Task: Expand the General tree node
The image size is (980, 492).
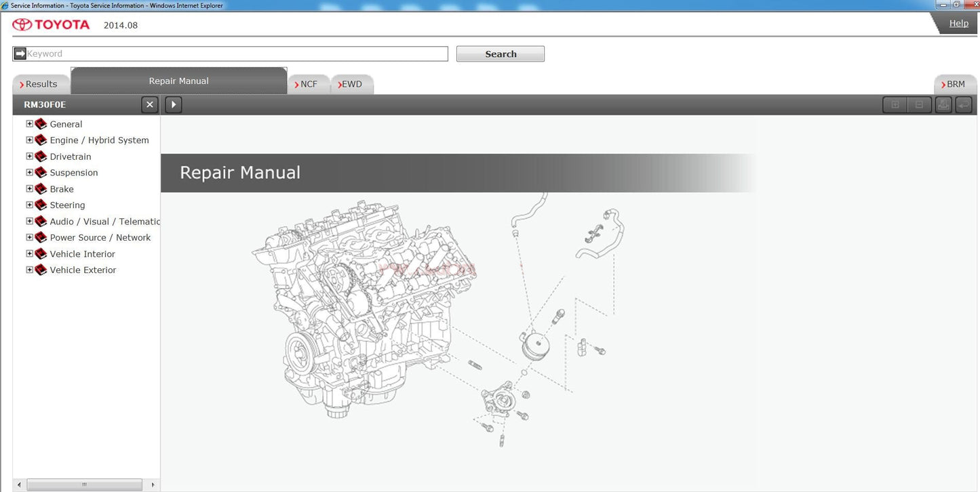Action: pos(29,124)
